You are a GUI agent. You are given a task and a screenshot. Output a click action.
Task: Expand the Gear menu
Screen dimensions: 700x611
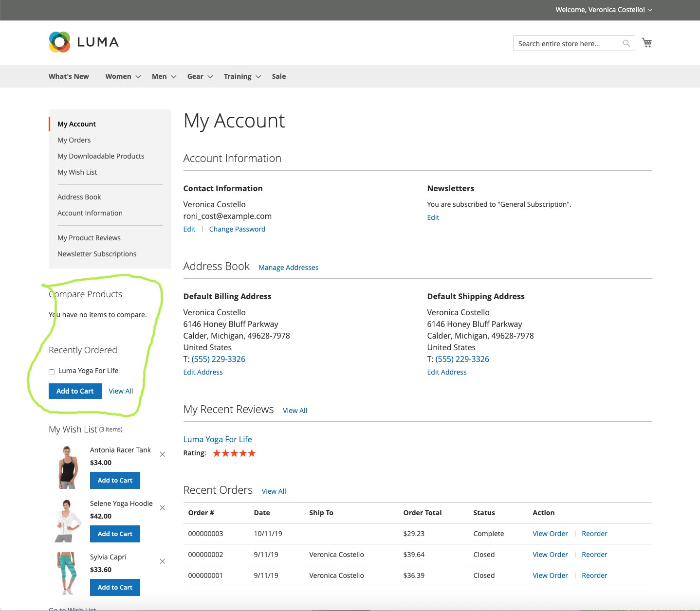(x=200, y=76)
